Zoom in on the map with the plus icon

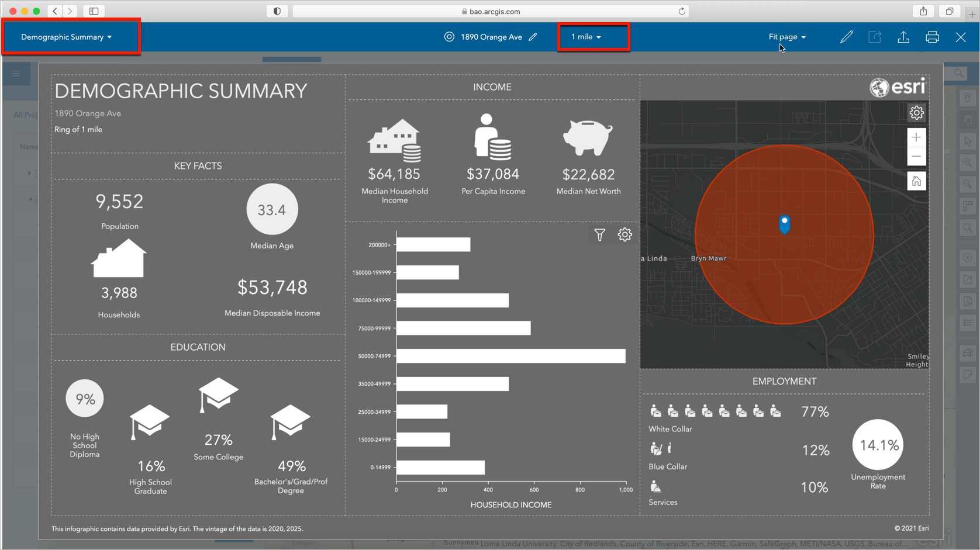click(x=916, y=137)
